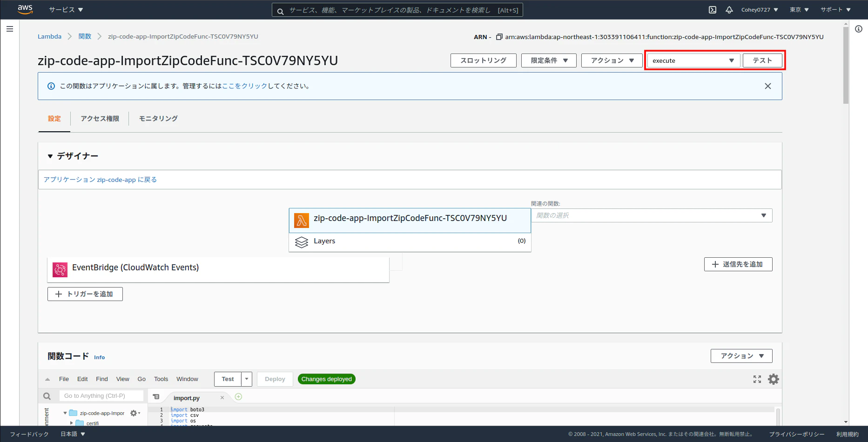Click the Test button in the code editor
Screen dimensions: 868x442
point(228,379)
